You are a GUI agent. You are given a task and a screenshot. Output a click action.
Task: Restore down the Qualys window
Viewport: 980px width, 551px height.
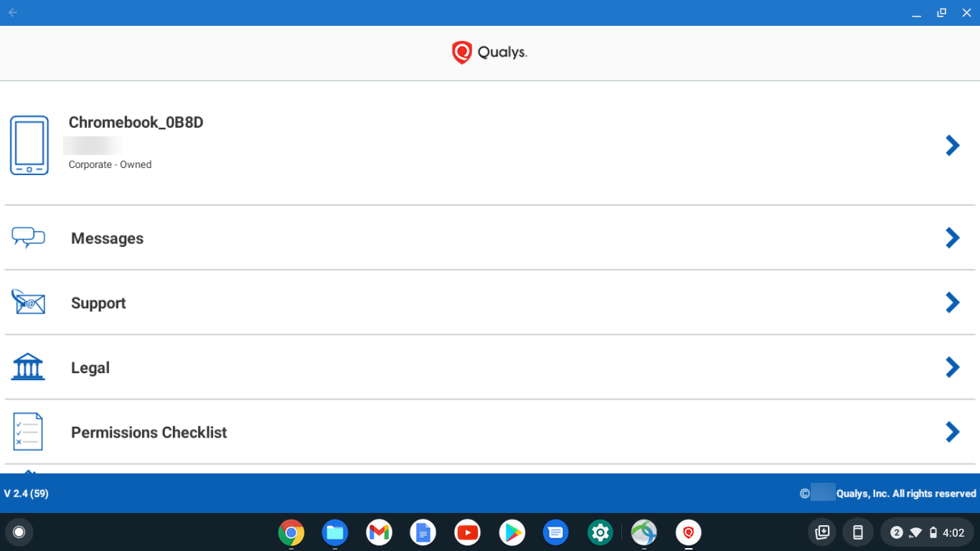pos(941,13)
